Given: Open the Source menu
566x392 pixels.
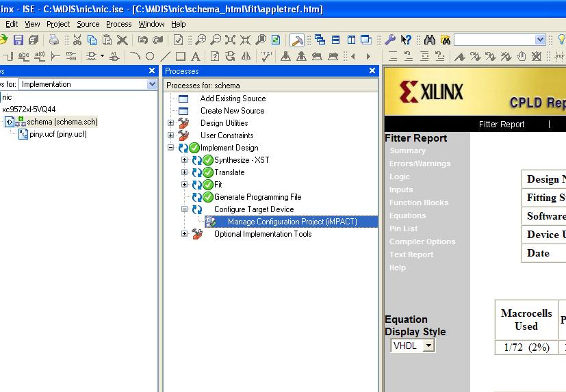Looking at the screenshot, I should 88,24.
